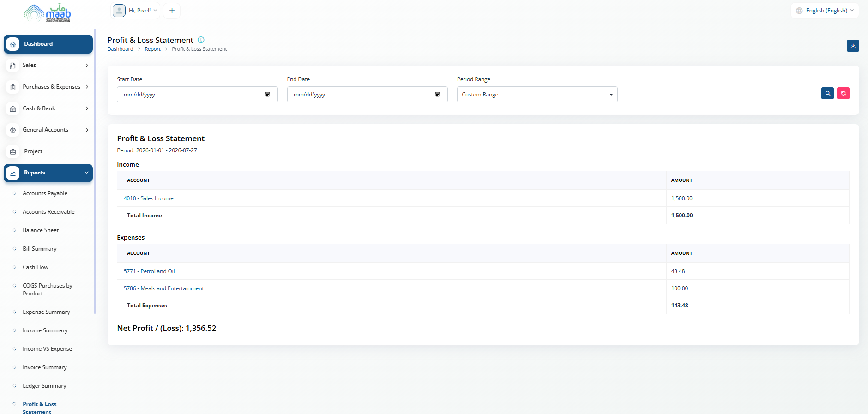Open the Start Date calendar picker icon
The height and width of the screenshot is (414, 868).
point(267,95)
